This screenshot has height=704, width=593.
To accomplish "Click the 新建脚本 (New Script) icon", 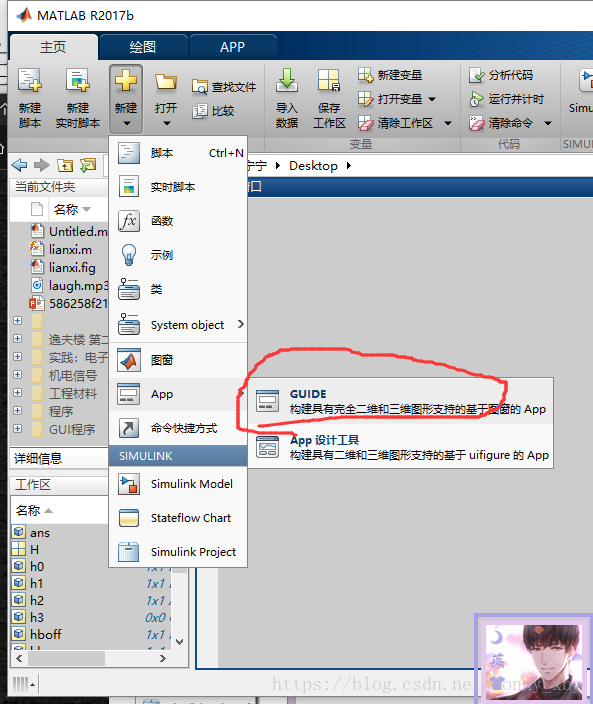I will click(x=30, y=80).
